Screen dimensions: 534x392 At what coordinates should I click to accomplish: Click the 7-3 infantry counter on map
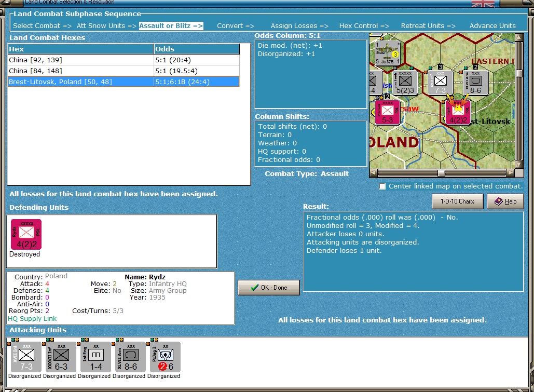tap(441, 83)
